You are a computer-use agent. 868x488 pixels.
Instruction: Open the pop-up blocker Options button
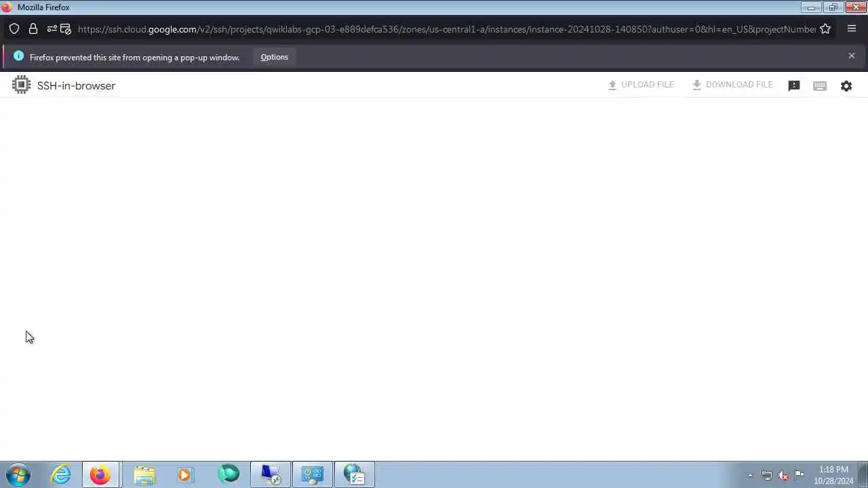(275, 57)
